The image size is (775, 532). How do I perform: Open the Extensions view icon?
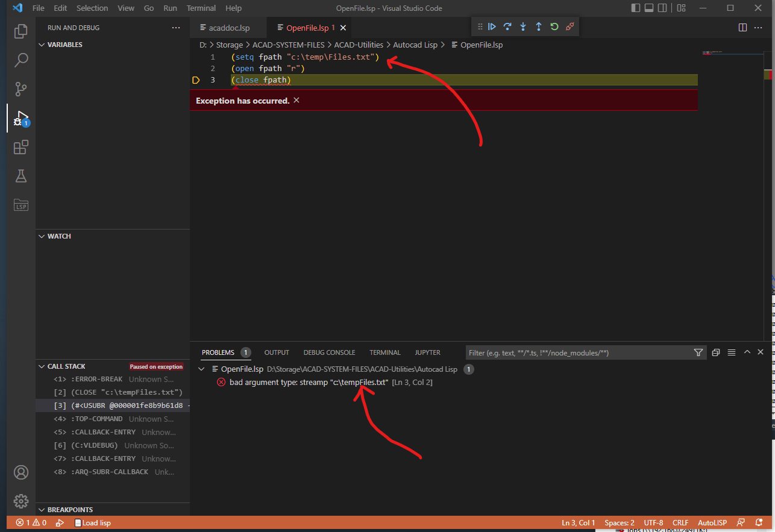pos(21,147)
